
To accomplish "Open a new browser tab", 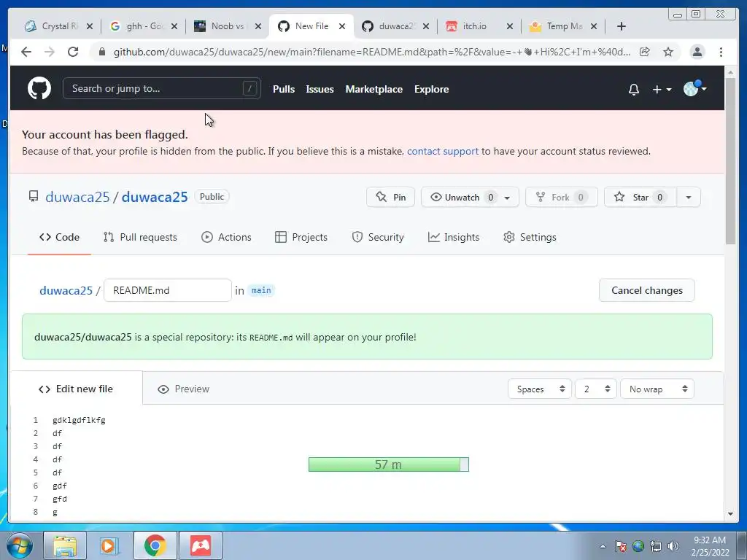I will (x=622, y=26).
